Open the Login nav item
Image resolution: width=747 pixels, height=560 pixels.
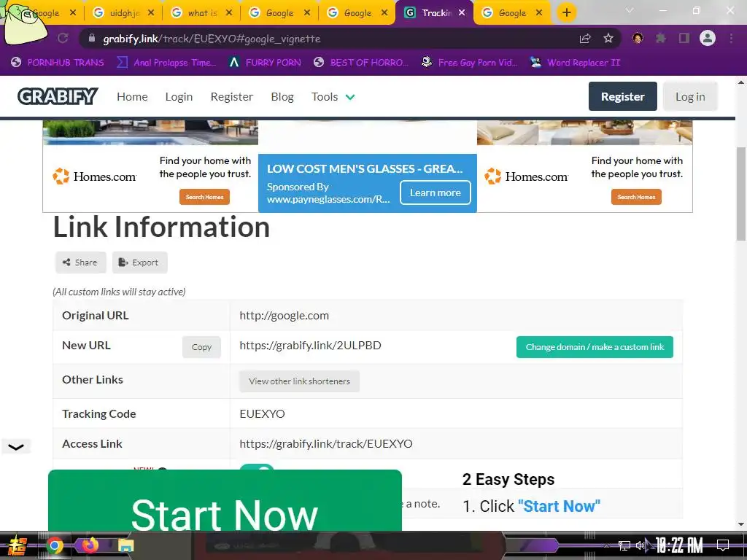(x=179, y=97)
